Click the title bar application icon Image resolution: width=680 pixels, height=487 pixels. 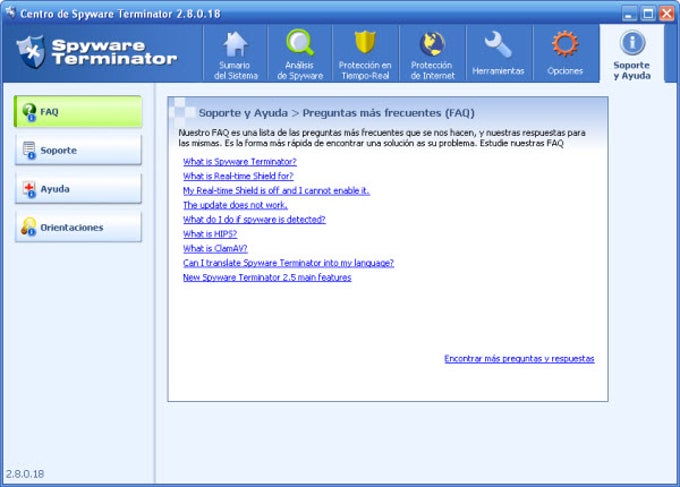click(10, 13)
